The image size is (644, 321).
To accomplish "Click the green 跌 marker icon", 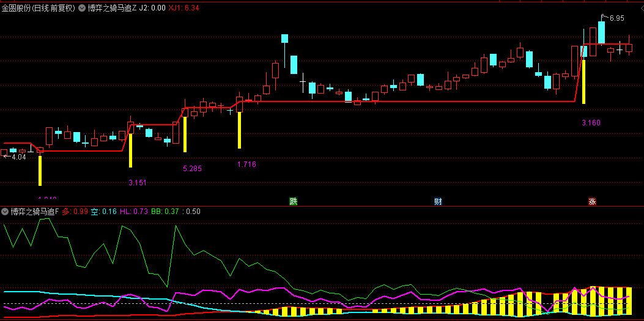I will (293, 202).
